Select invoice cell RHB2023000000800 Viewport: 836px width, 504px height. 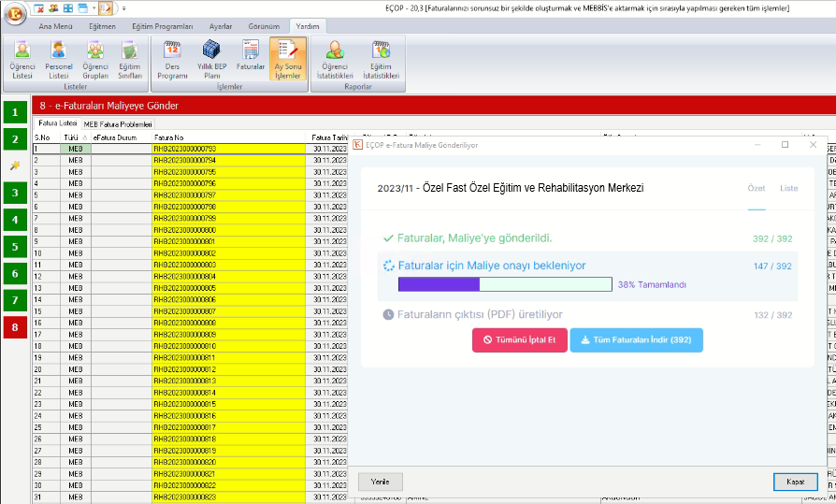[229, 230]
